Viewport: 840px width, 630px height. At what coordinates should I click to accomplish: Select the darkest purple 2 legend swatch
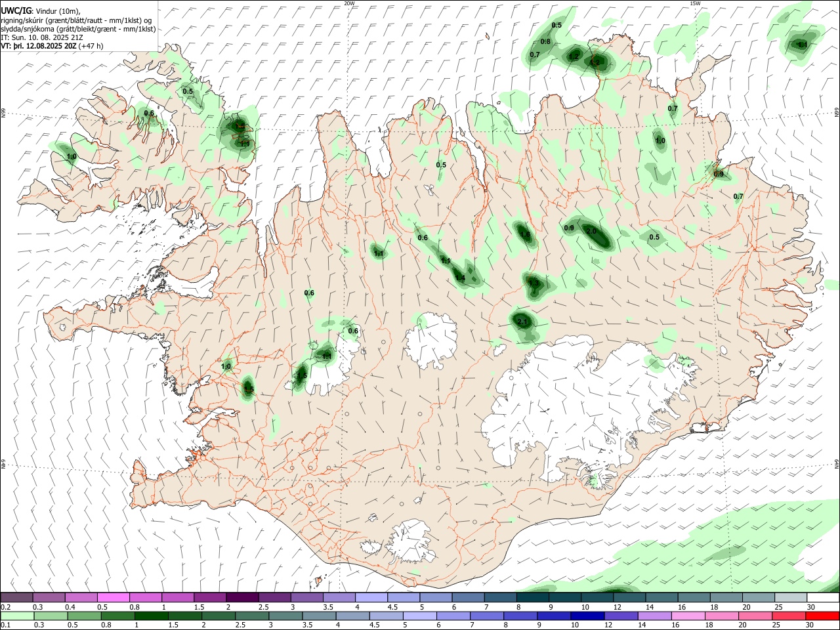[241, 597]
